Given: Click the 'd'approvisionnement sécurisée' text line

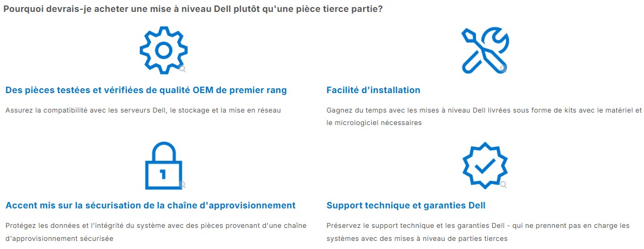Looking at the screenshot, I should [59, 238].
